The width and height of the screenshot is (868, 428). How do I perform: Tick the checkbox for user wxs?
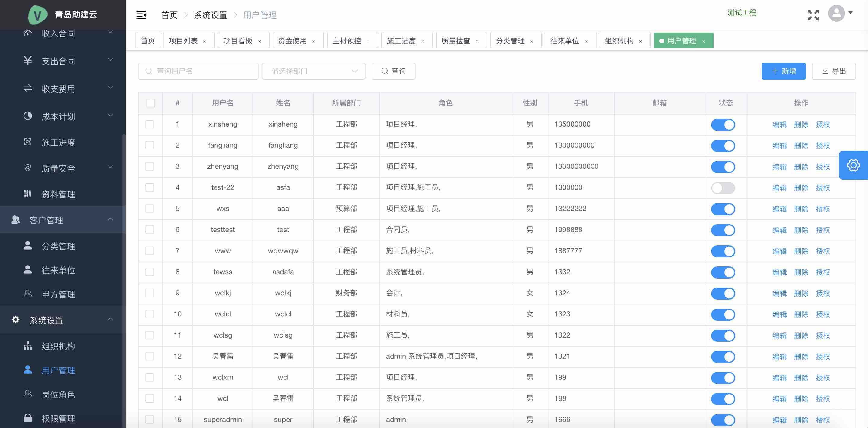tap(150, 209)
